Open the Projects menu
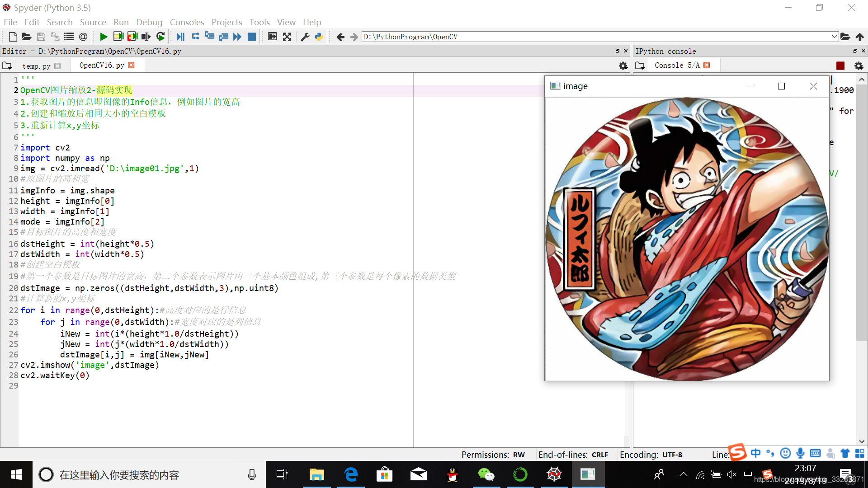This screenshot has height=488, width=868. click(x=226, y=22)
